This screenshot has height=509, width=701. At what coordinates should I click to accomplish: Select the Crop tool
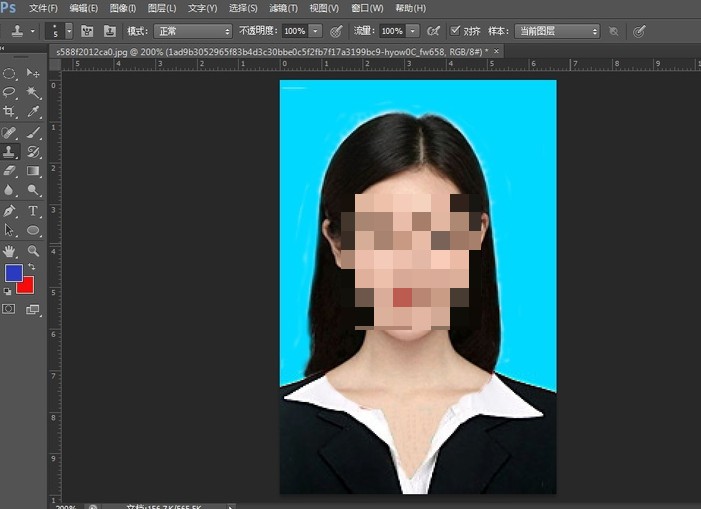pos(10,112)
